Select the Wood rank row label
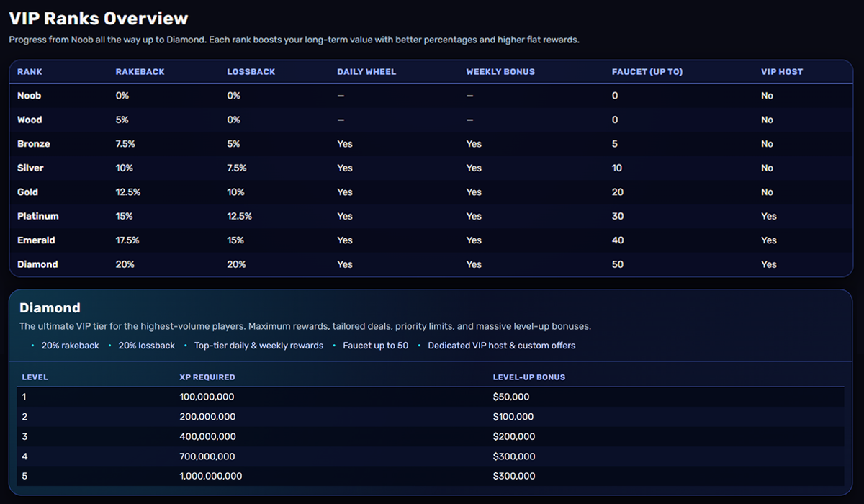The image size is (864, 504). point(30,120)
